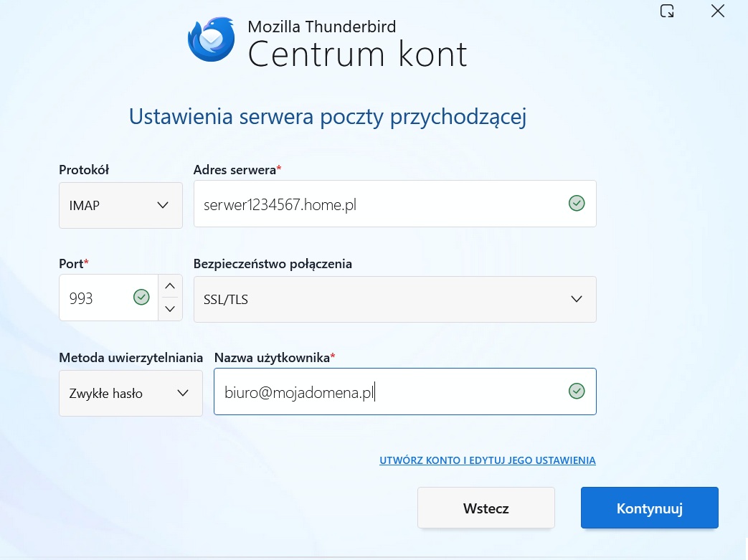Close the Centrum kont dialog

click(717, 11)
